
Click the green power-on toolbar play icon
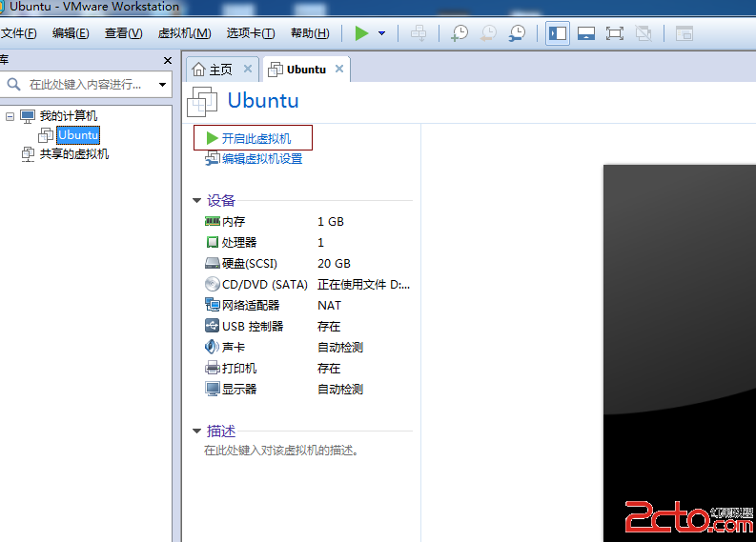point(361,33)
